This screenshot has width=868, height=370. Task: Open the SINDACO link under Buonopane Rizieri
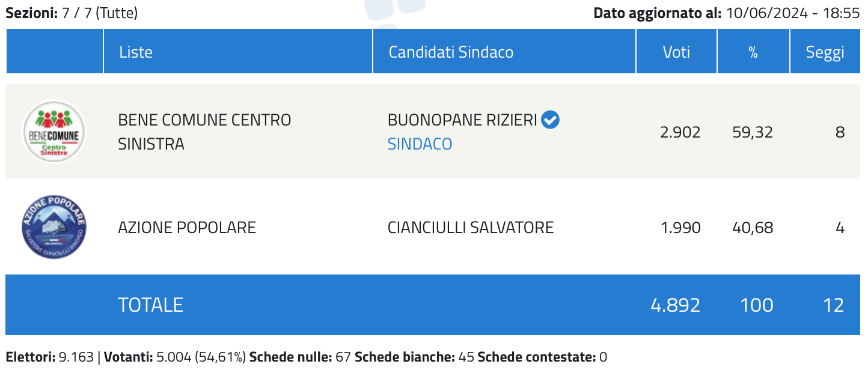[420, 144]
